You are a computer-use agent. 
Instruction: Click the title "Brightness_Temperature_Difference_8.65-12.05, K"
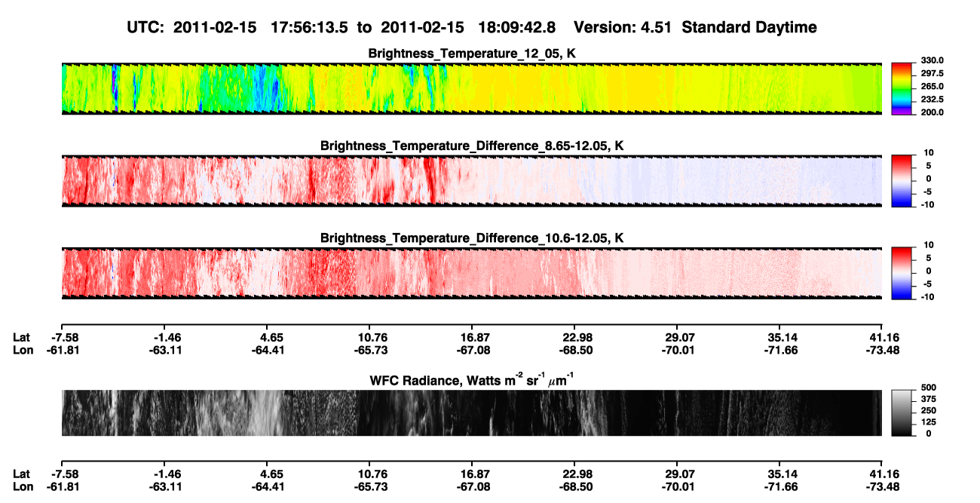pos(472,146)
